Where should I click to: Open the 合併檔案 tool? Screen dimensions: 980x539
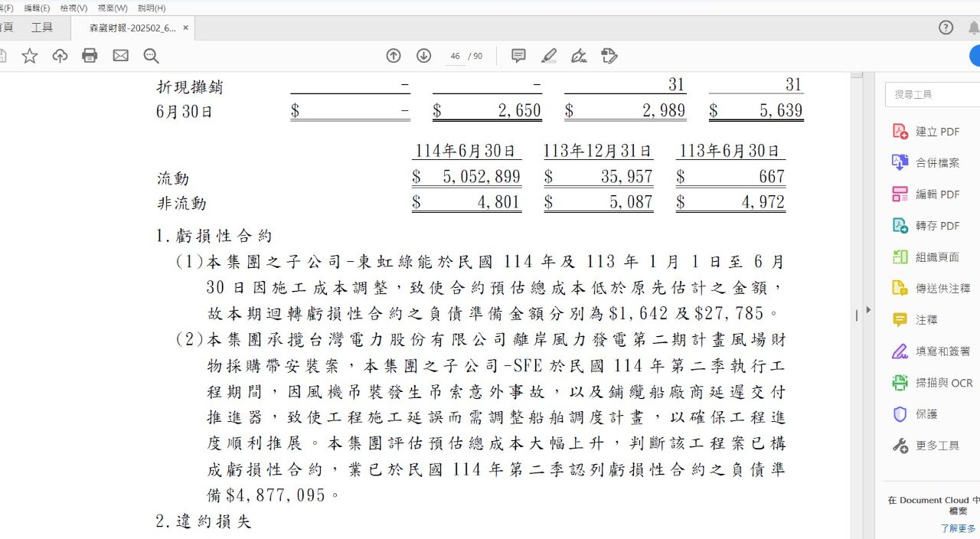pyautogui.click(x=927, y=163)
